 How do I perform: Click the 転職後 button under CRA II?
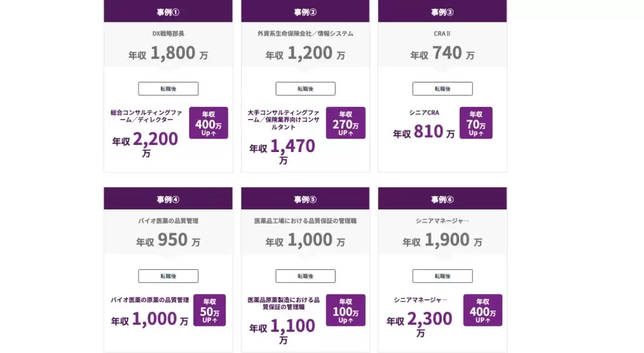[x=442, y=89]
